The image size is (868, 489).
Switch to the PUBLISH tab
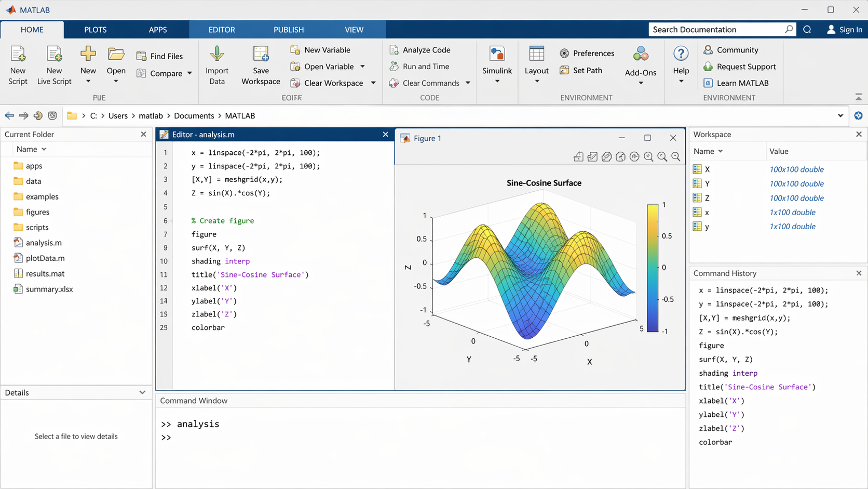point(289,30)
